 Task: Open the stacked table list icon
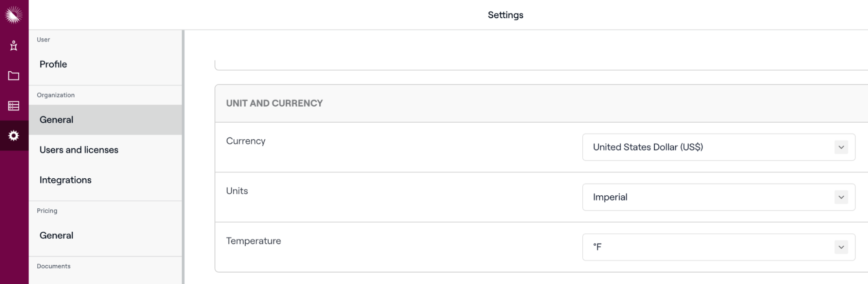pos(13,106)
